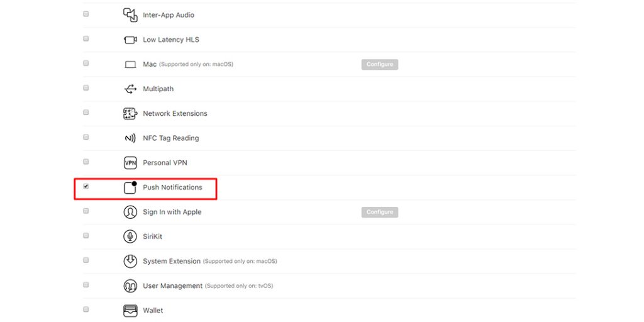Viewport: 644px width, 322px height.
Task: Click the Inter-App Audio label
Action: click(169, 15)
